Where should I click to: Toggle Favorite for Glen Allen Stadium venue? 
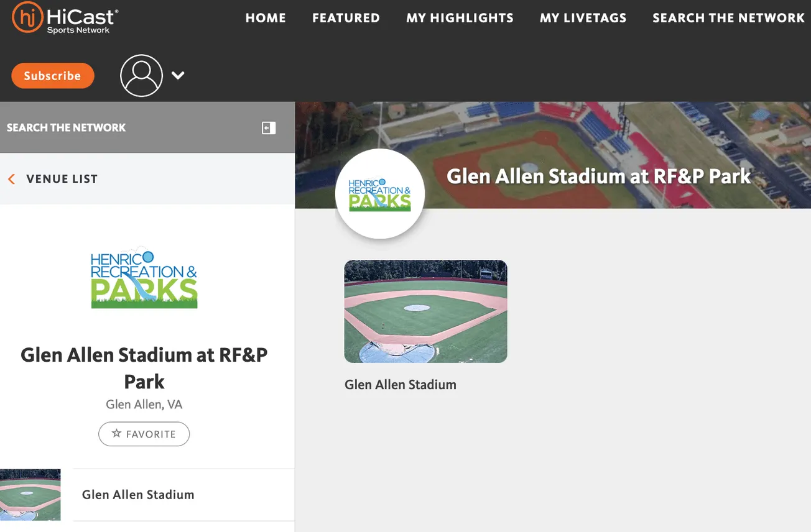(x=144, y=434)
